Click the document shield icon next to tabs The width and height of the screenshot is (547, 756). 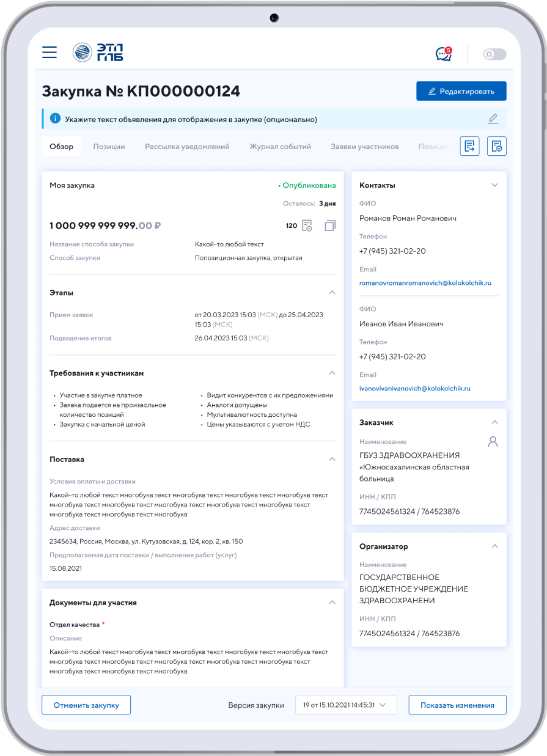pyautogui.click(x=497, y=146)
